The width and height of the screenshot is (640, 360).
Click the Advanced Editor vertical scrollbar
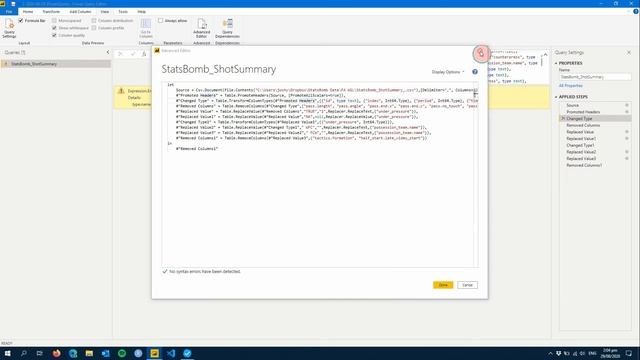[x=476, y=176]
